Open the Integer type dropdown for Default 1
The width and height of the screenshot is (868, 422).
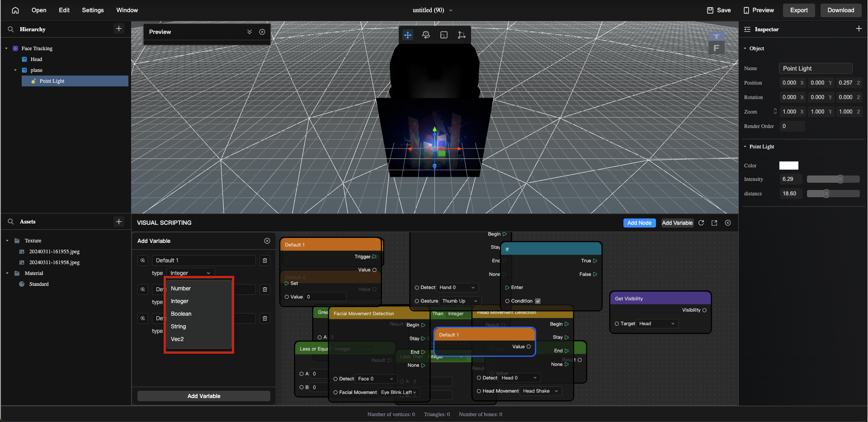(190, 273)
